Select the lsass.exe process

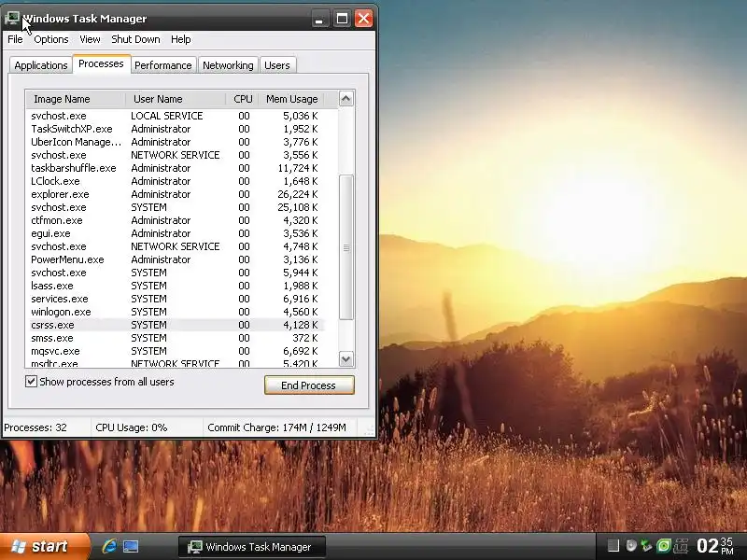pos(176,286)
